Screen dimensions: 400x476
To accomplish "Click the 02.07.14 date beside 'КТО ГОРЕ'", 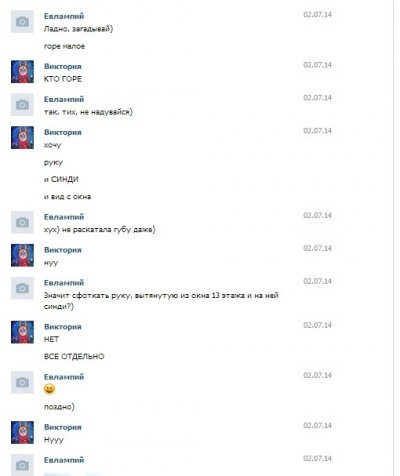I will point(317,65).
